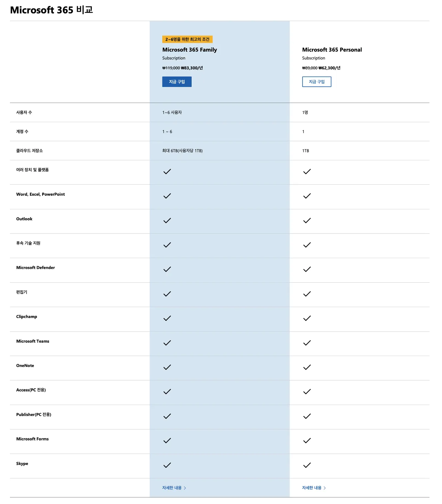Click Personal checkmark for Word, Excel, PowerPoint
The image size is (442, 504).
pyautogui.click(x=307, y=196)
